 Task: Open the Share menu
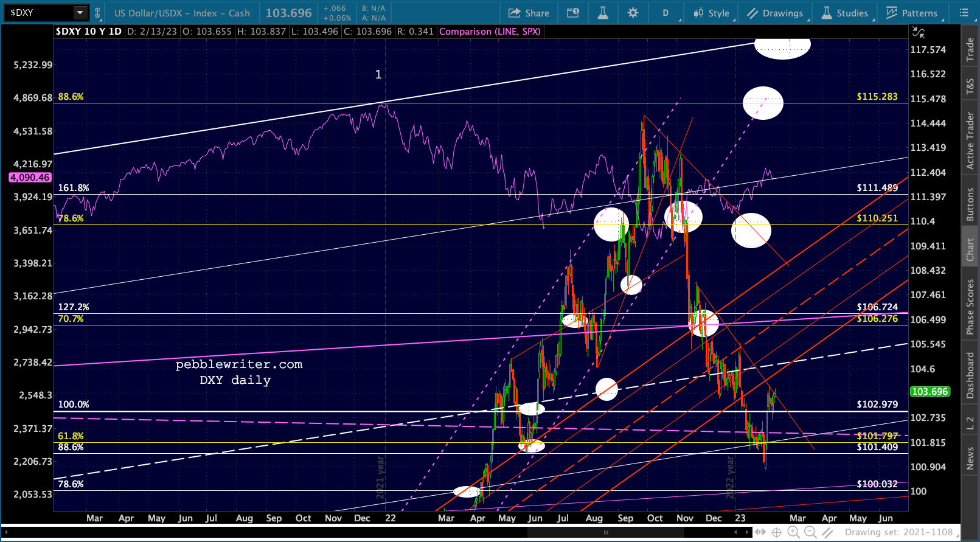529,13
